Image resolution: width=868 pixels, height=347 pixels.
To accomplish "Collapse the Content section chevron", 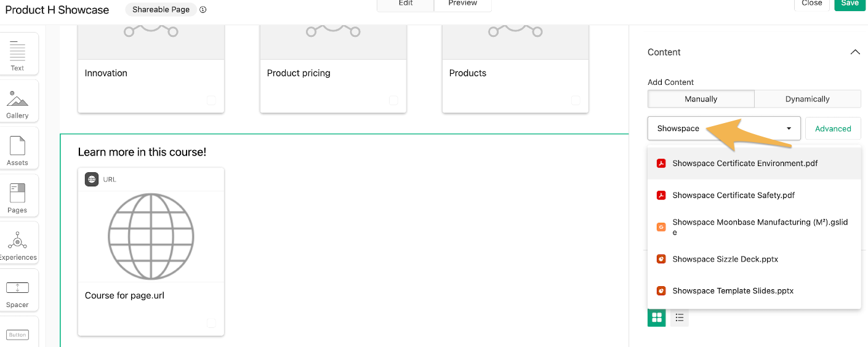I will coord(855,52).
